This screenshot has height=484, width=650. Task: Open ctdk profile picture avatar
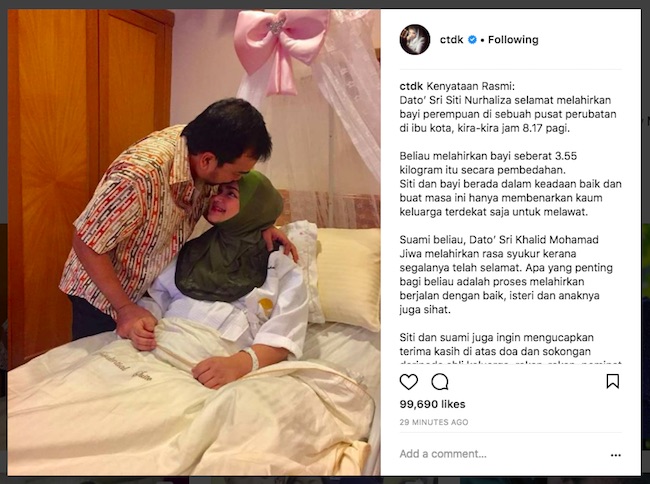pos(415,40)
